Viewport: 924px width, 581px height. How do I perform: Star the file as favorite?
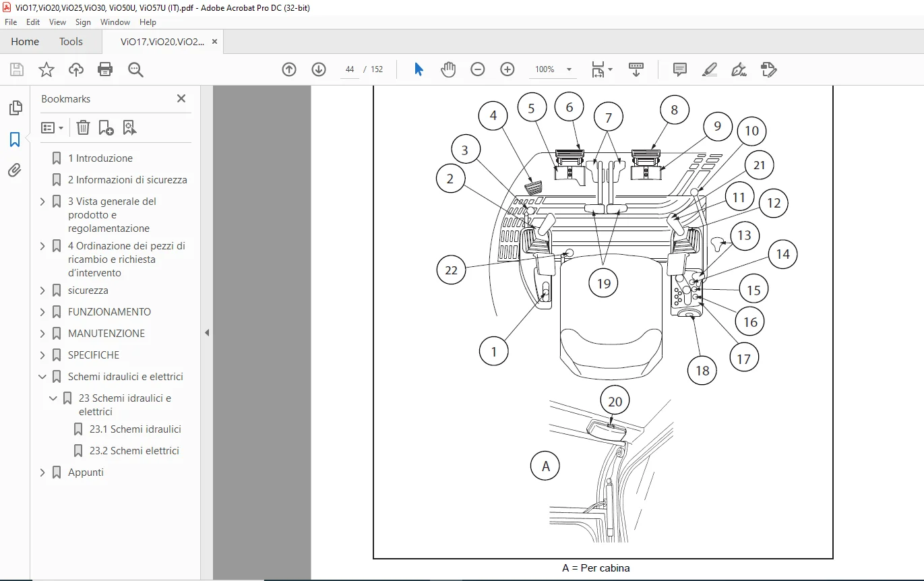click(47, 69)
